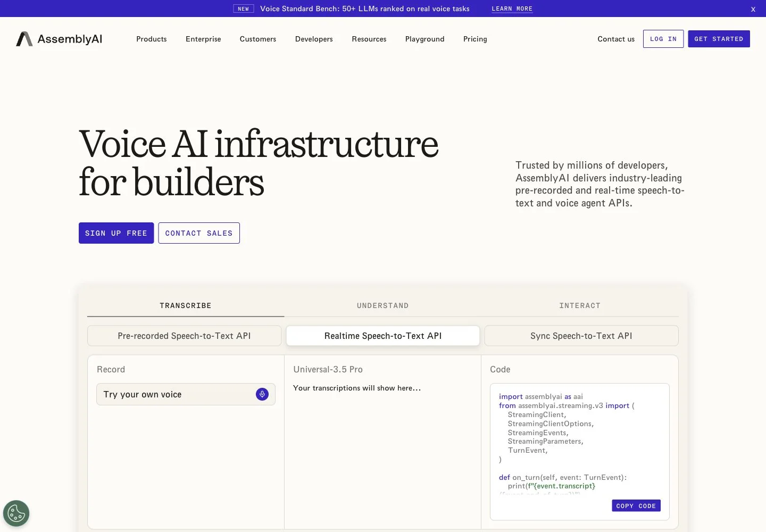The image size is (766, 532).
Task: Click the LOG IN button
Action: tap(663, 39)
